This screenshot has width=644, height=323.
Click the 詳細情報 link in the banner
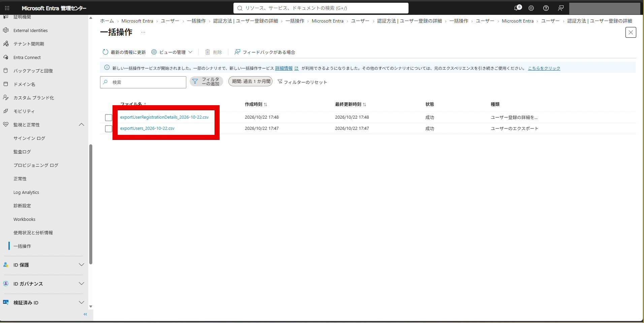click(x=284, y=68)
